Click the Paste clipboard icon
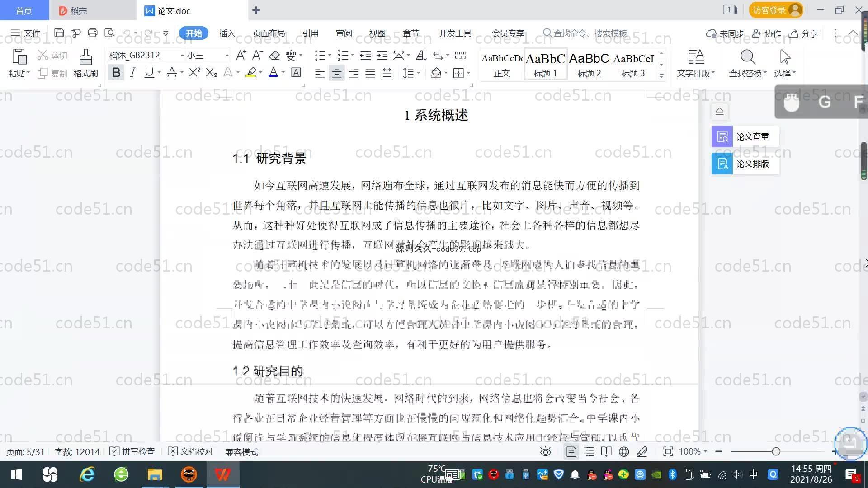 click(19, 57)
